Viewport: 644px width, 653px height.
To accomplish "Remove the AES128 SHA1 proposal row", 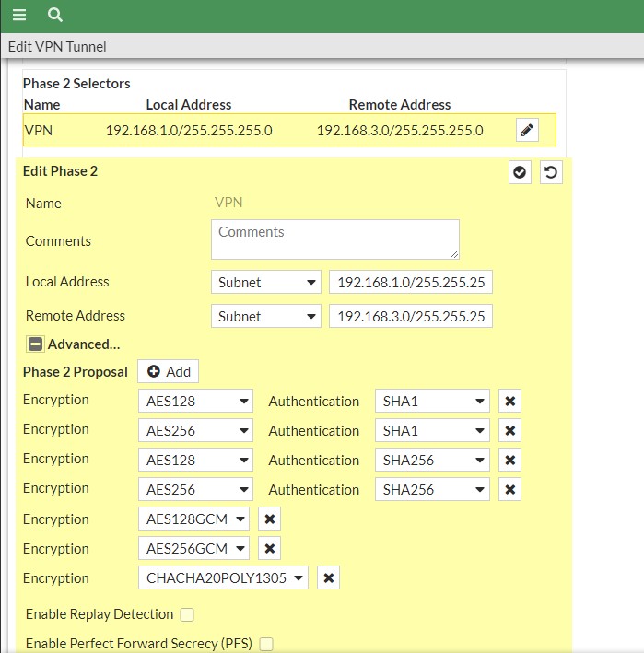I will coord(510,402).
